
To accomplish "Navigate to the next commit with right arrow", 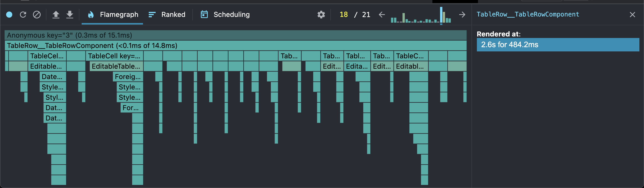I will 462,15.
